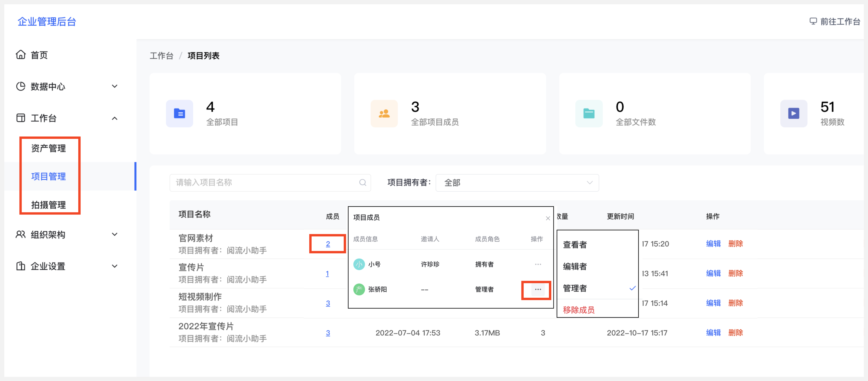Open the 项目拥有者 dropdown
Screen dimensions: 868x381
click(x=517, y=183)
